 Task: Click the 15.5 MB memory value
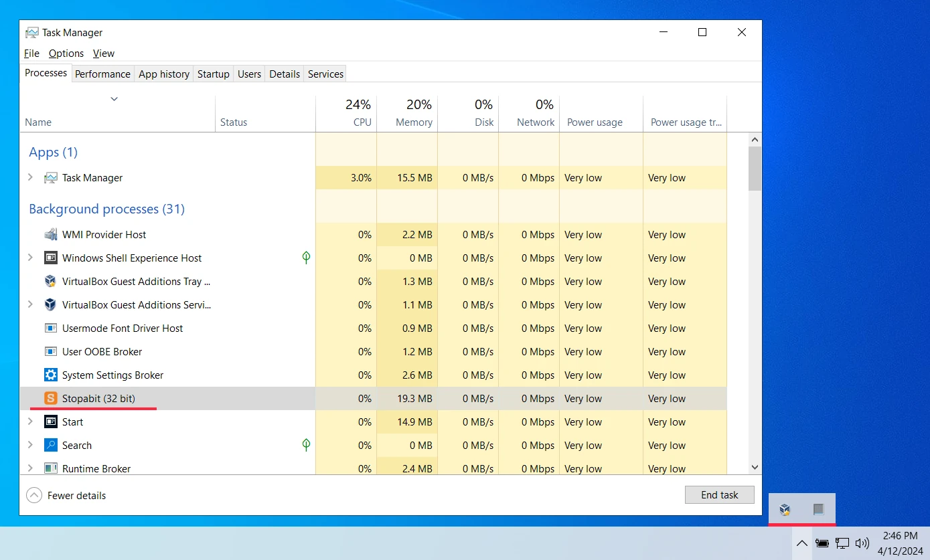(415, 178)
